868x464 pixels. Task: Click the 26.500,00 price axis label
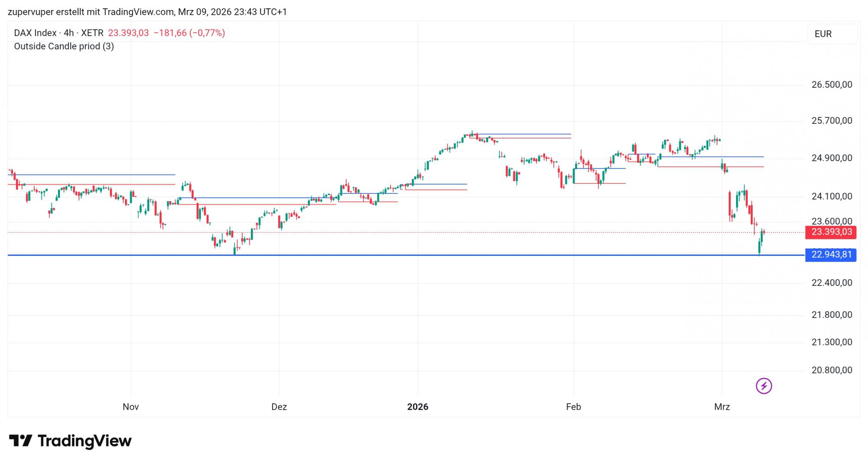point(832,85)
